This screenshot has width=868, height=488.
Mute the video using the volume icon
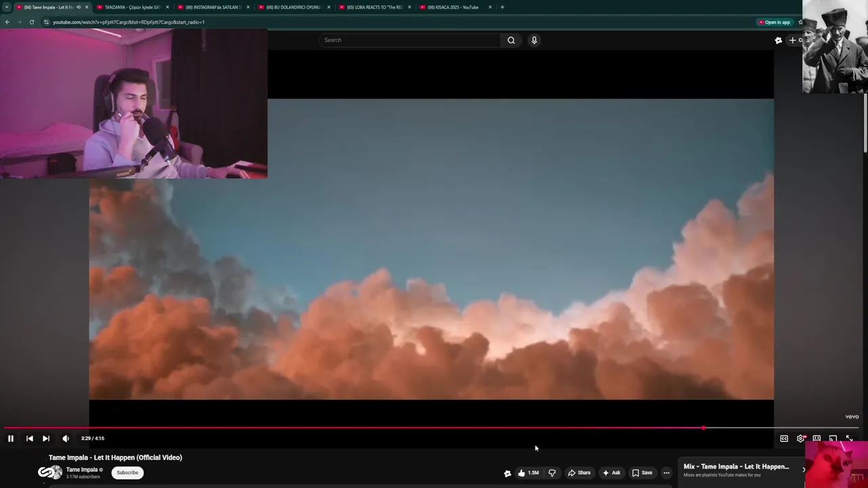point(66,439)
